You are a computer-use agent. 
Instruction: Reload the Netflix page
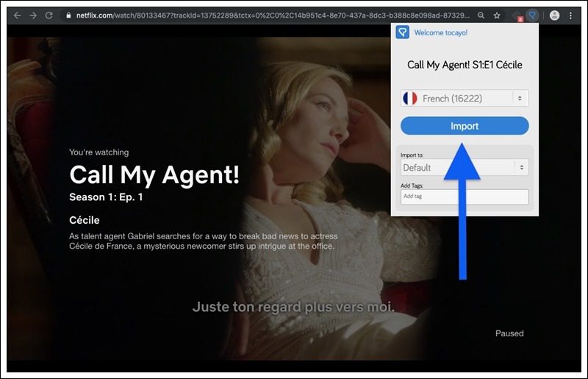tap(49, 15)
